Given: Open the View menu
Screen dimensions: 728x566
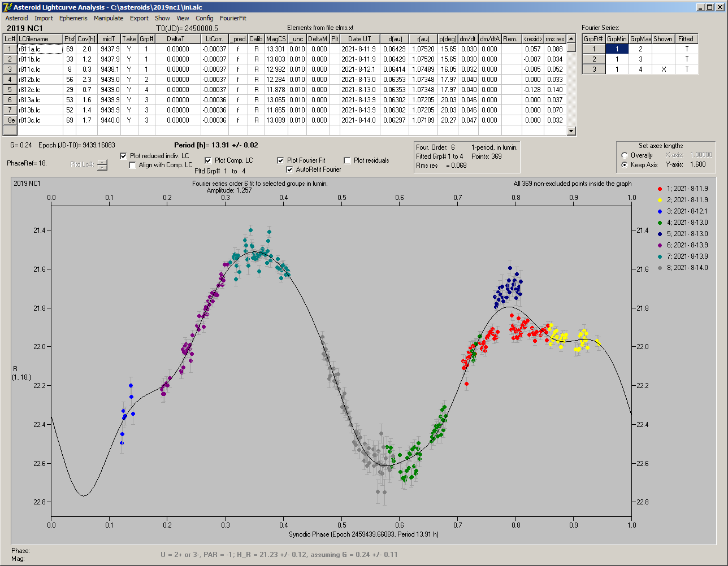Looking at the screenshot, I should pos(183,18).
